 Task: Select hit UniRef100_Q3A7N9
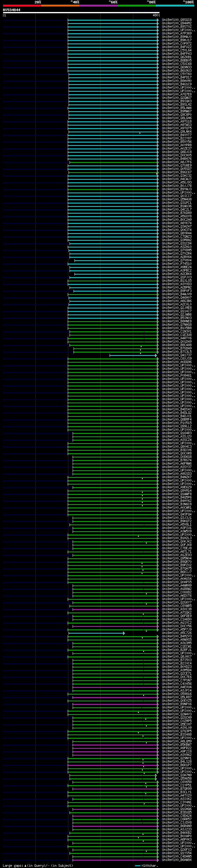(x=177, y=775)
